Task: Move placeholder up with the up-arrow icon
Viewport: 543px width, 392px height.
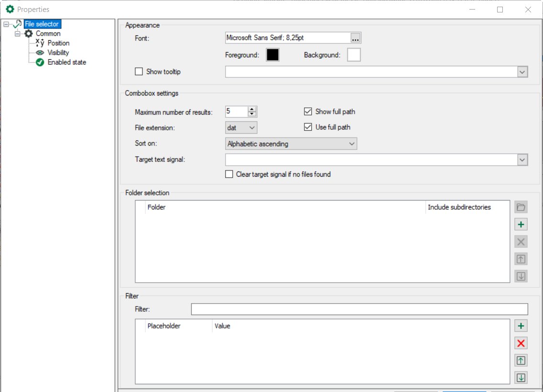Action: pos(521,360)
